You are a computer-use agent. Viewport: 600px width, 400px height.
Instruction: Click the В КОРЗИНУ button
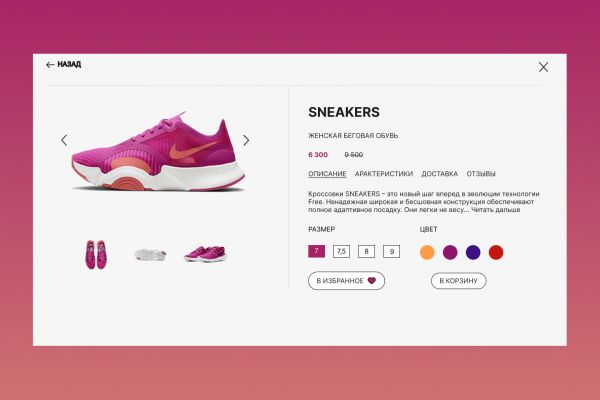point(458,281)
